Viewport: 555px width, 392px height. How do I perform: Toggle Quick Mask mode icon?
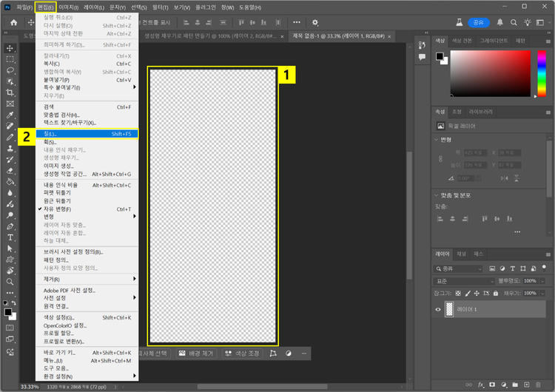coord(10,327)
